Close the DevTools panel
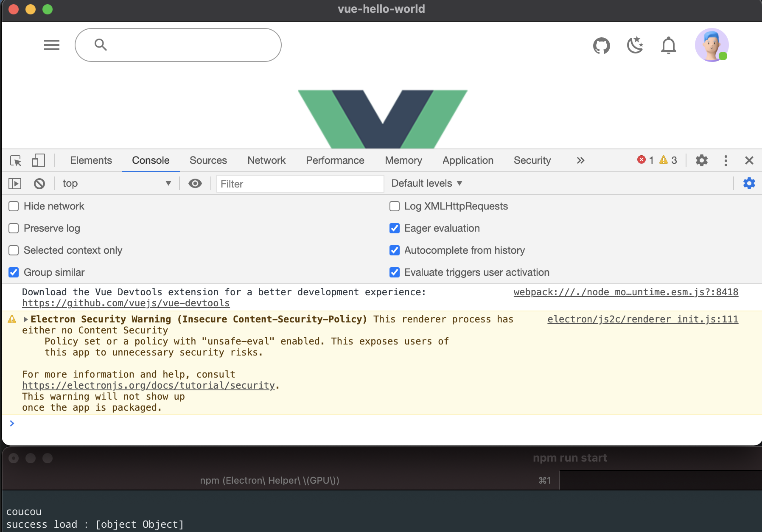The width and height of the screenshot is (762, 532). click(749, 160)
